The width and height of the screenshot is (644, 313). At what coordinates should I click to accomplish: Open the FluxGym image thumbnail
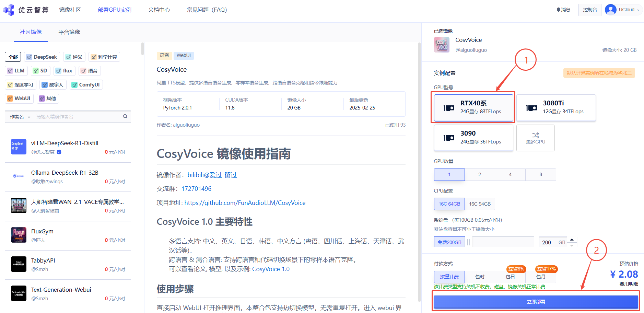(19, 235)
